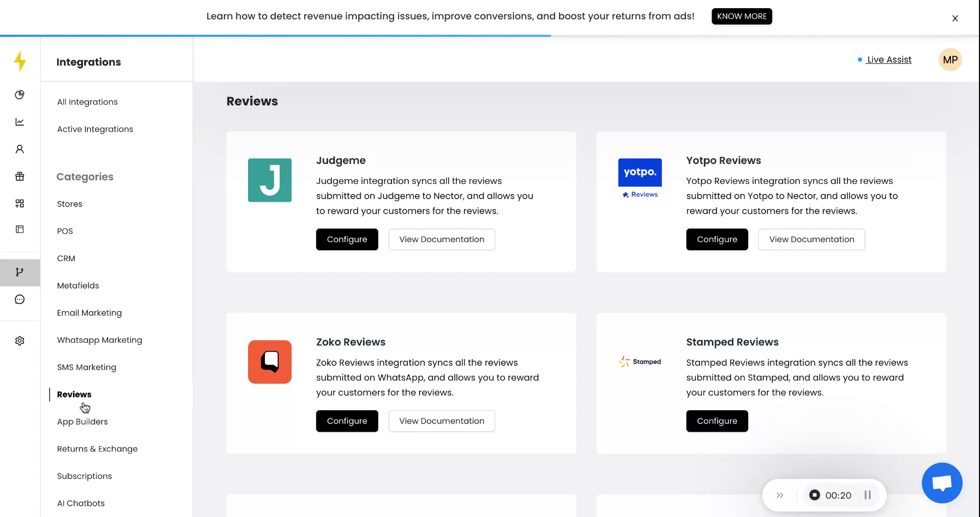Click the lightning bolt Nector logo
This screenshot has height=517, width=980.
coord(20,61)
